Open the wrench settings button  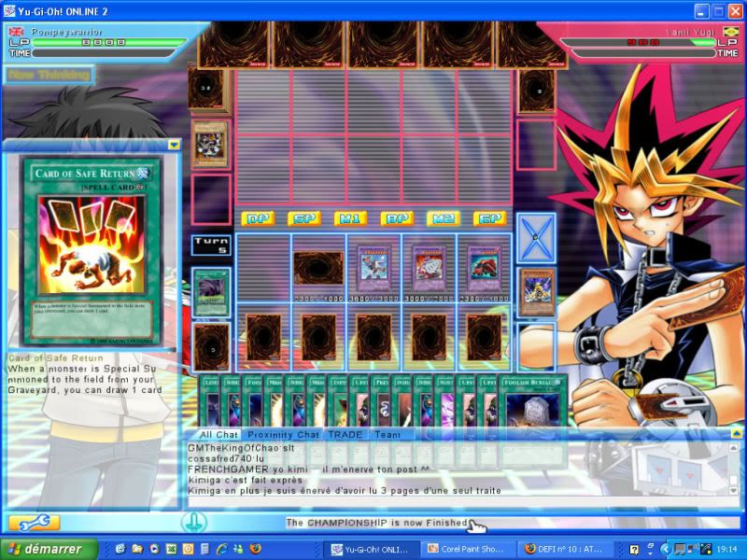(x=34, y=523)
